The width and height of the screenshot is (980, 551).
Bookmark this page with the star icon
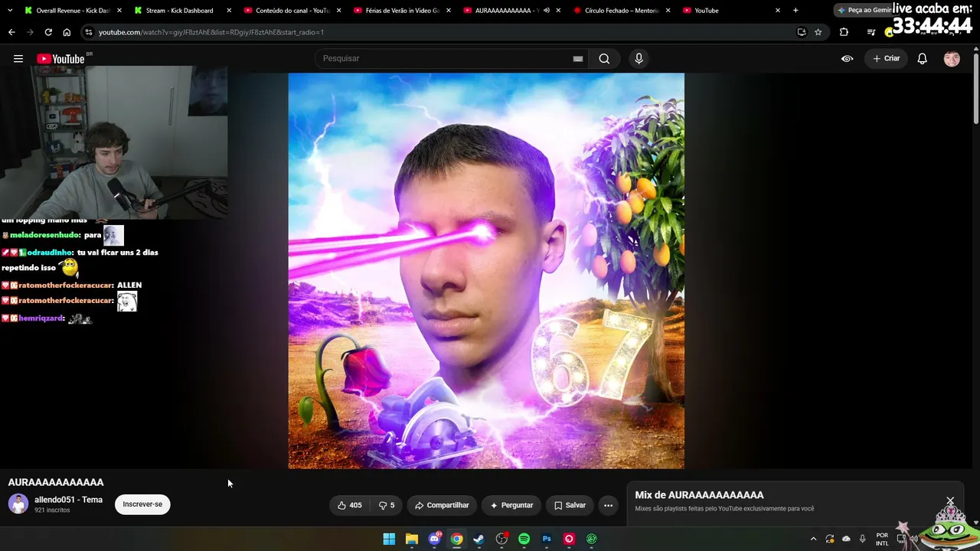pos(818,32)
